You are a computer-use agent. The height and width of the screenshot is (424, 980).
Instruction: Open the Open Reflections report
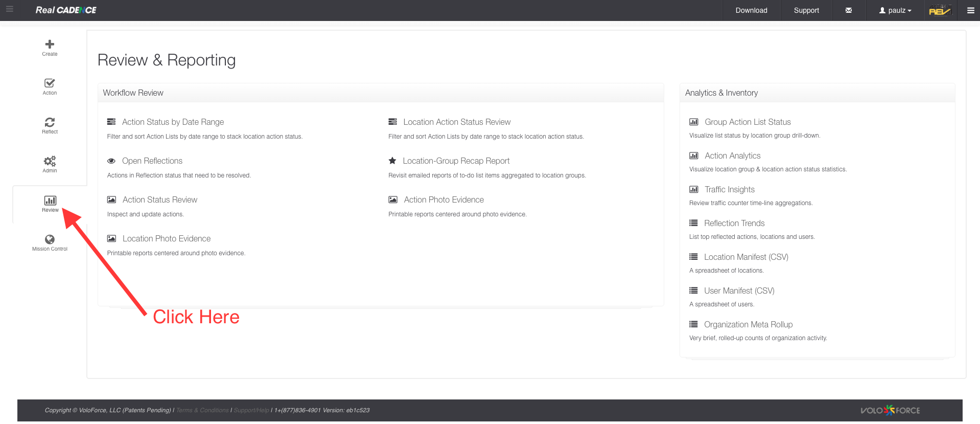tap(152, 161)
